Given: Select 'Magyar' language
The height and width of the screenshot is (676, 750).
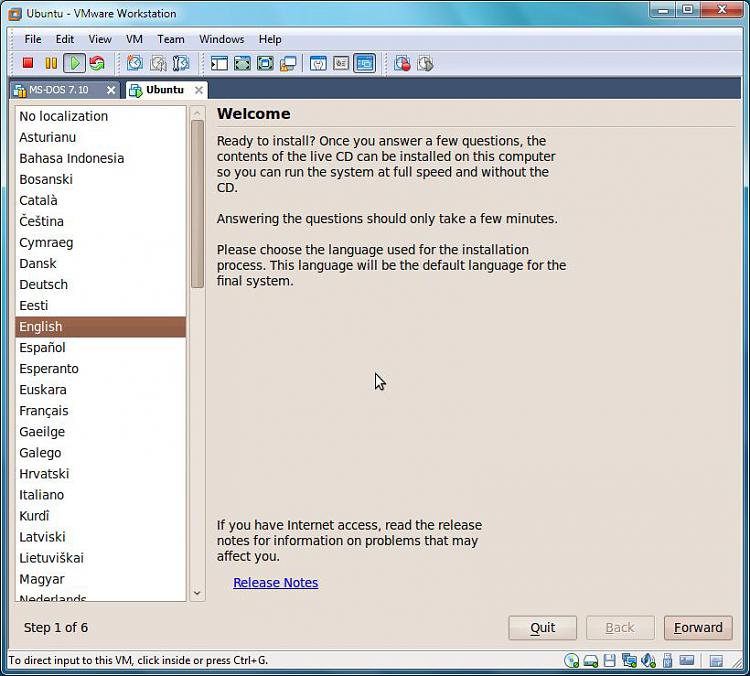Looking at the screenshot, I should tap(100, 579).
